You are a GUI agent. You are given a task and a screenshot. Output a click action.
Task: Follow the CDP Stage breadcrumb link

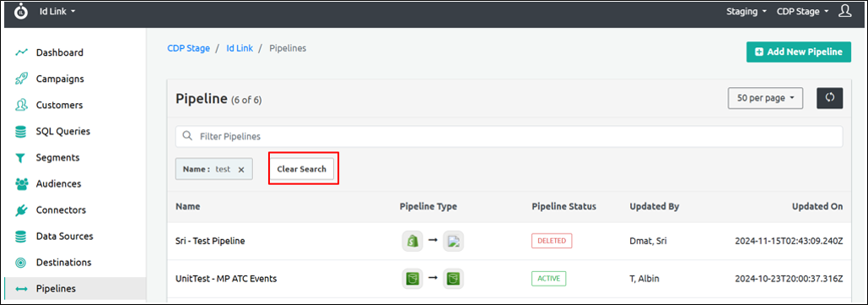tap(188, 48)
